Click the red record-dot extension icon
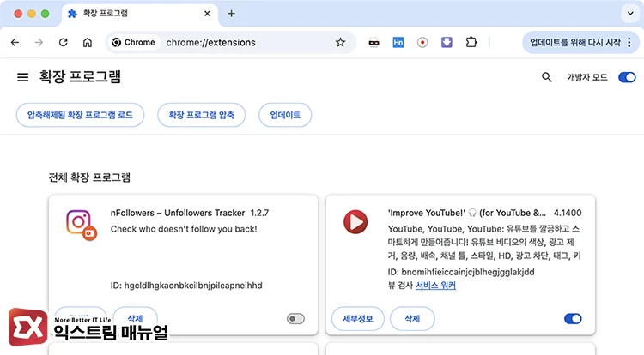The height and width of the screenshot is (355, 644). click(x=422, y=42)
